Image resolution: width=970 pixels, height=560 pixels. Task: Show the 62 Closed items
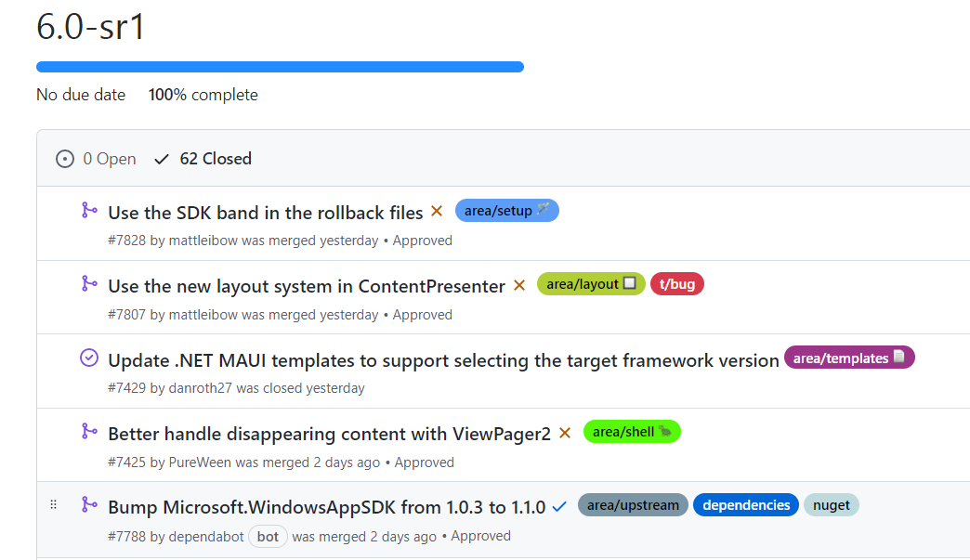pos(203,159)
